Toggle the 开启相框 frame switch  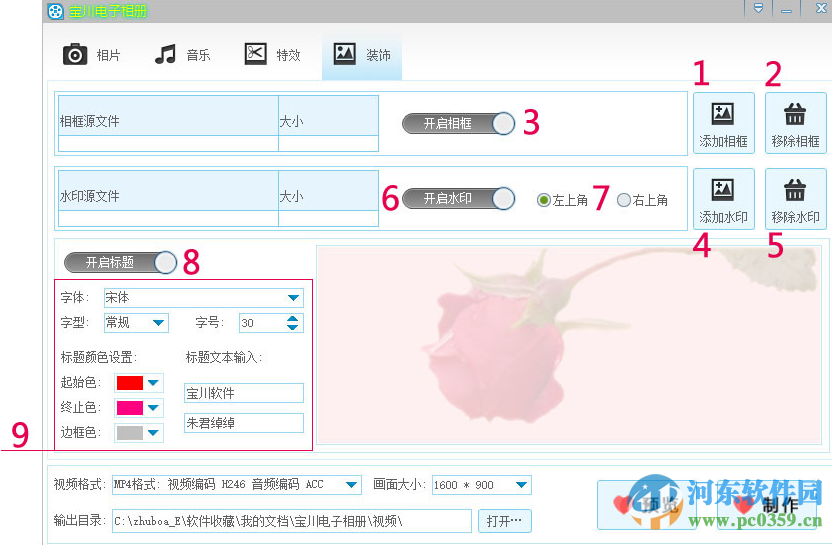pos(458,124)
